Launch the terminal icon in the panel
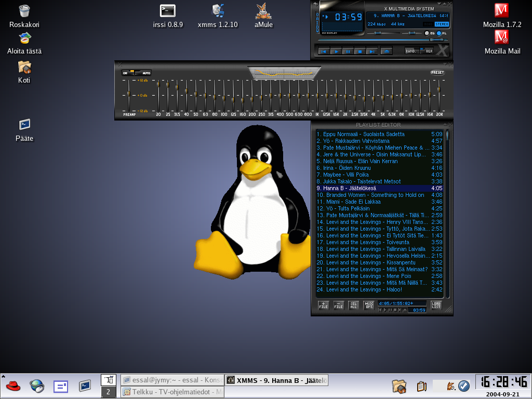The height and width of the screenshot is (399, 532). (x=85, y=386)
